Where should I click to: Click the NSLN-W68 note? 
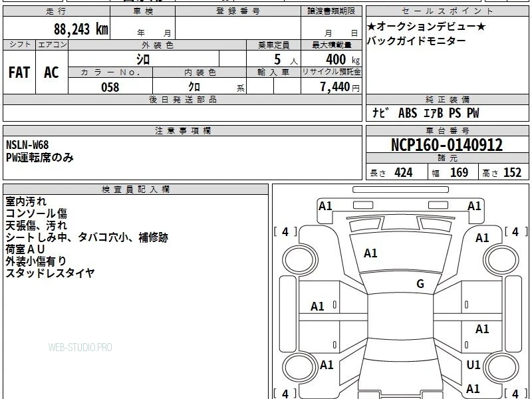27,145
